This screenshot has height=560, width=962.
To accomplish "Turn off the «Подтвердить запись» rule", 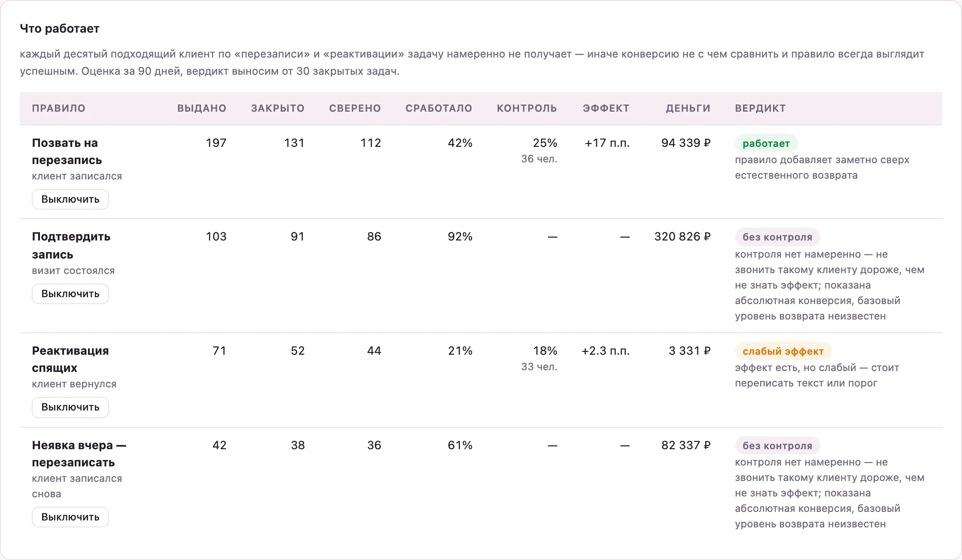I will pos(70,294).
